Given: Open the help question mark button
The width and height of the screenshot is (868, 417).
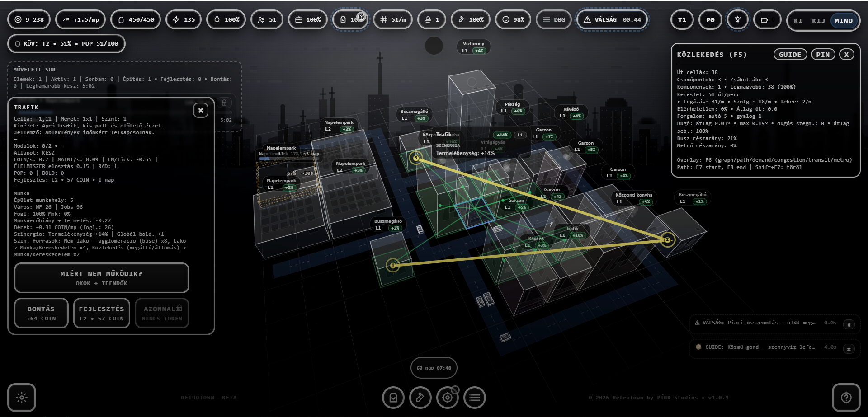Looking at the screenshot, I should point(846,398).
